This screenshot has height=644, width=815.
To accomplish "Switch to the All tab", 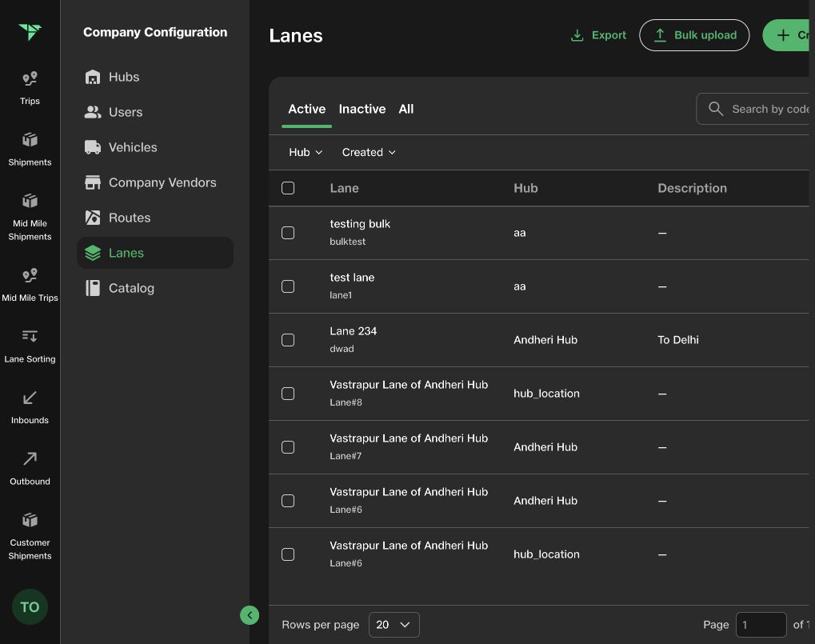I will tap(406, 109).
